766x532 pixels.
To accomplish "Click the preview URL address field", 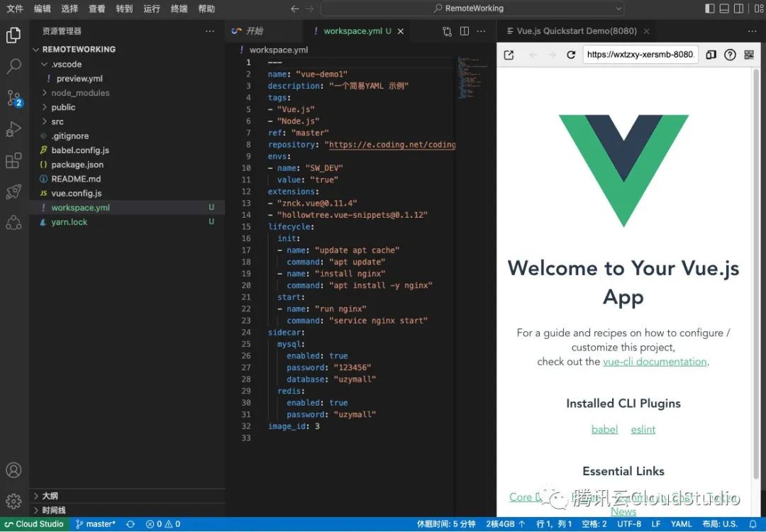I will (640, 55).
